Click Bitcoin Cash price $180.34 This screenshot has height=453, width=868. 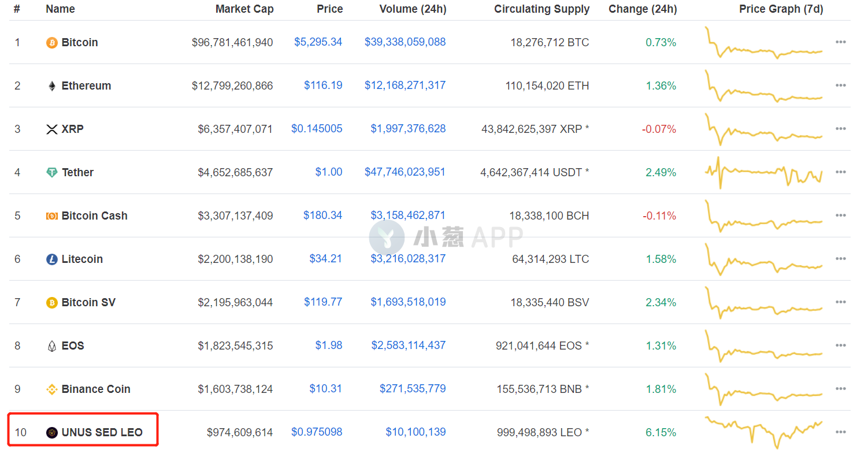click(x=323, y=216)
